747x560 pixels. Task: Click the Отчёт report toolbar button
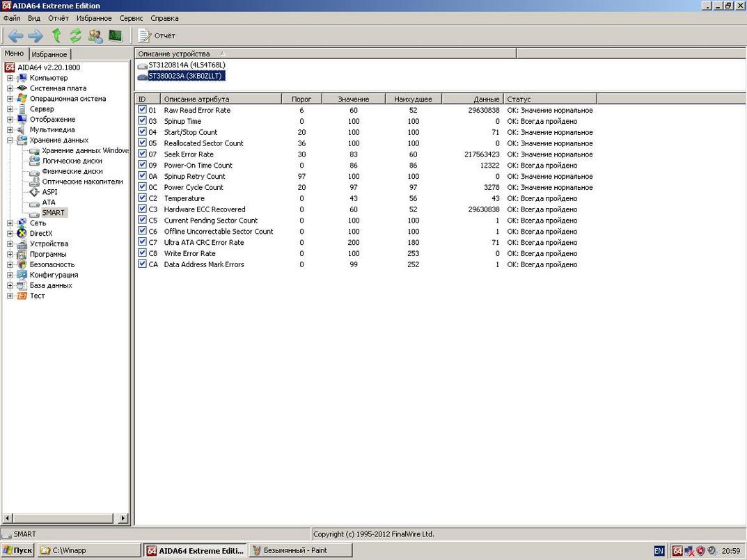157,35
